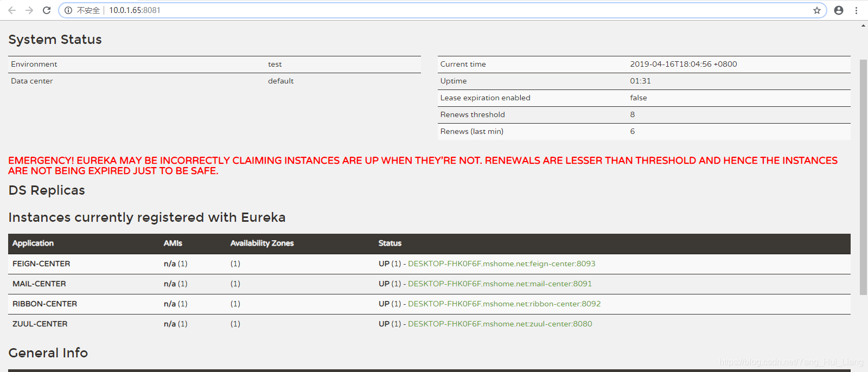Click the uptime value 01:31
This screenshot has height=372, width=868.
coord(640,81)
